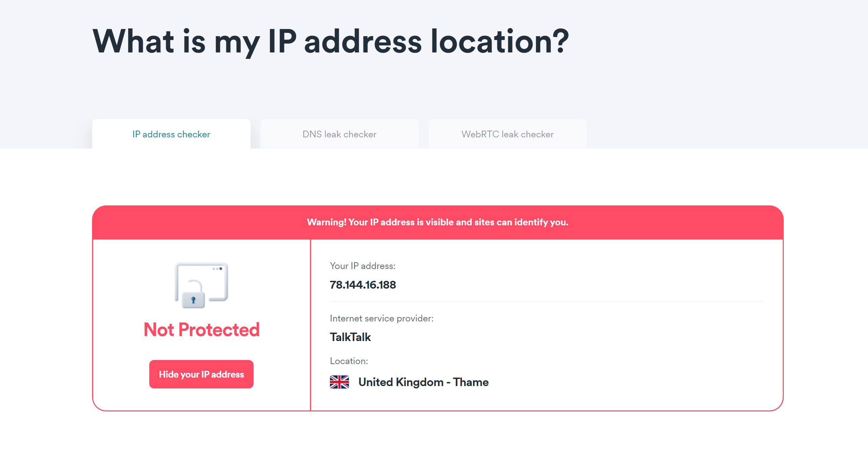Screen dimensions: 868x450
Task: Click the unlocked padlock icon
Action: coord(193,295)
